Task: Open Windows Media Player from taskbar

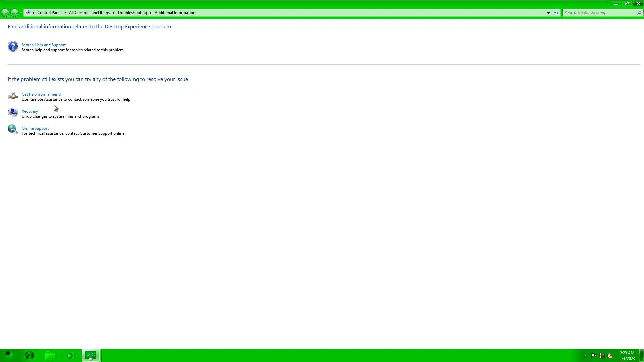Action: tap(70, 355)
